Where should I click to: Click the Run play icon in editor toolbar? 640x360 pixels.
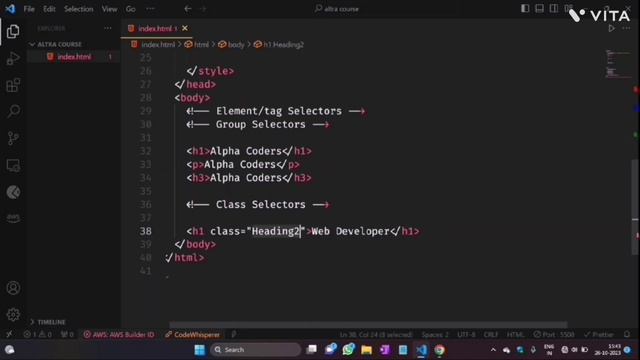point(611,28)
